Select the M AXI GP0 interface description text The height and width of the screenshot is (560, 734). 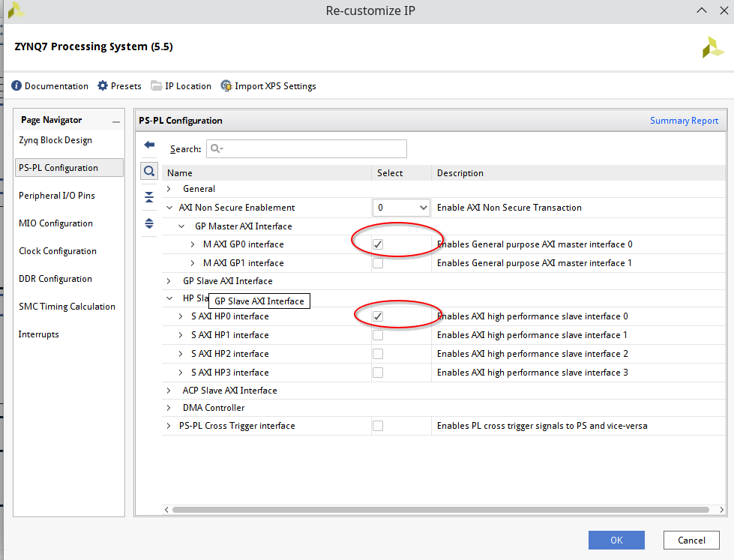(535, 244)
